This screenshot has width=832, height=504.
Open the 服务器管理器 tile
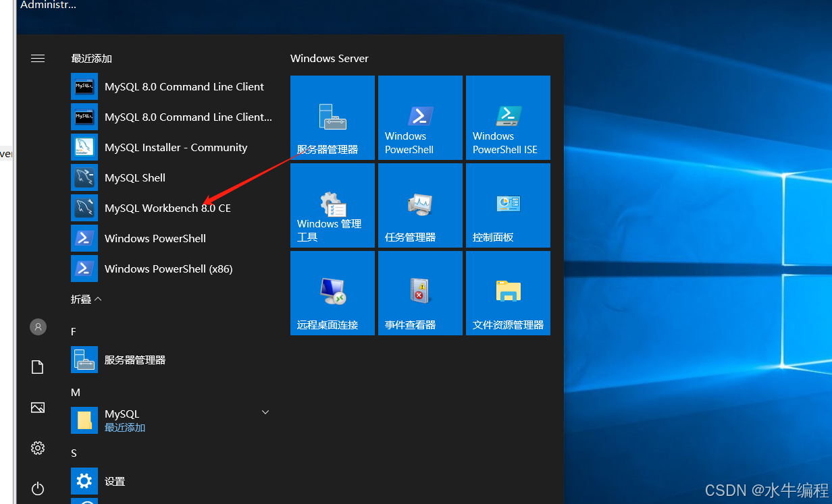coord(332,117)
